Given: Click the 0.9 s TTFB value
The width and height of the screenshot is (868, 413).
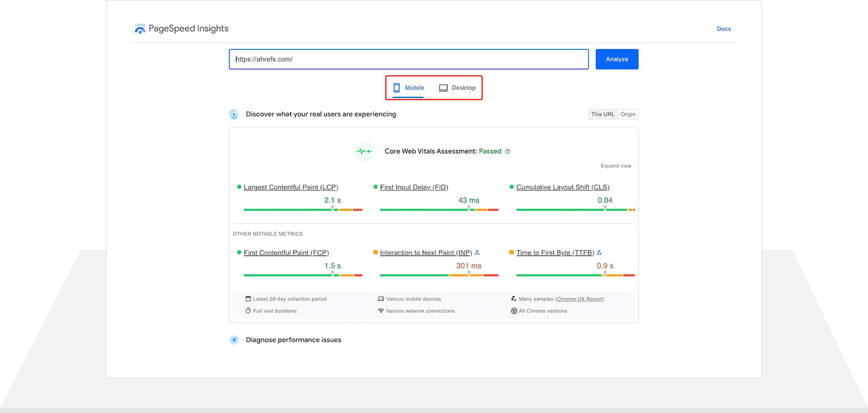Looking at the screenshot, I should pos(605,266).
